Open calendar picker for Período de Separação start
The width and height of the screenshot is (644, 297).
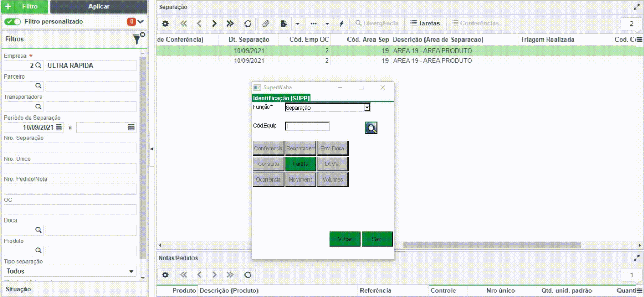[x=59, y=127]
